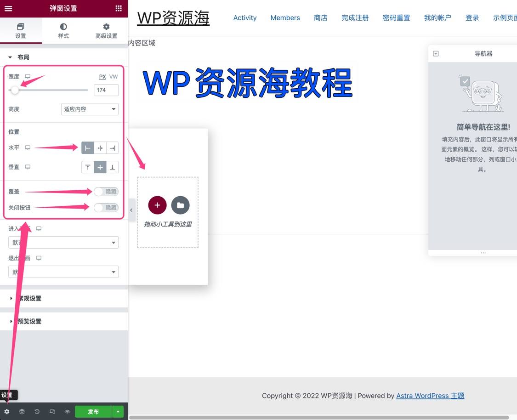Align popup horizontally to the left
The image size is (517, 420).
(x=88, y=148)
